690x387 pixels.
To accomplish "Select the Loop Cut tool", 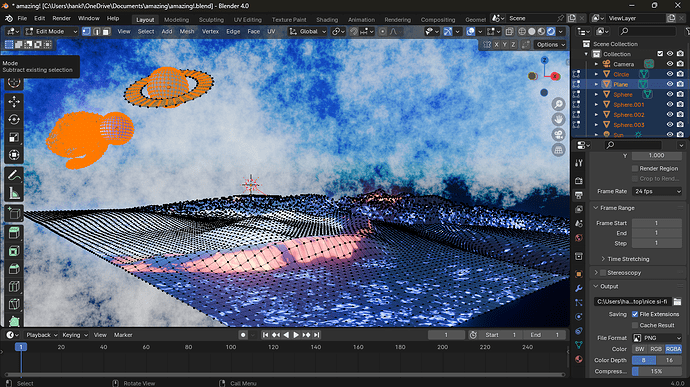I will click(14, 286).
